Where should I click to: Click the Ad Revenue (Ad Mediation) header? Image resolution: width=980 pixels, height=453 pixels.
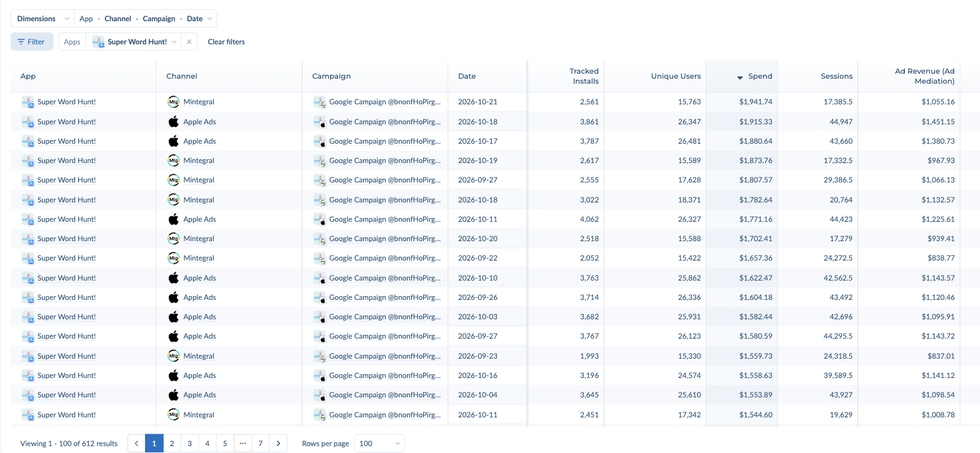(x=909, y=76)
